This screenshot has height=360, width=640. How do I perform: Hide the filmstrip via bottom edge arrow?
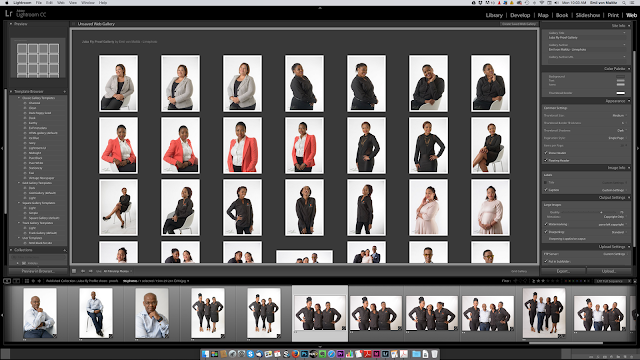point(320,346)
